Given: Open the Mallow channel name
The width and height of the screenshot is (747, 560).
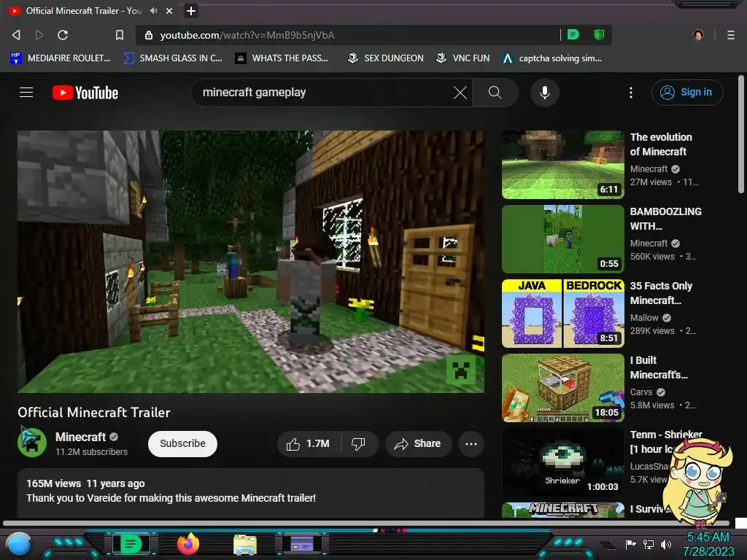Looking at the screenshot, I should click(x=644, y=318).
